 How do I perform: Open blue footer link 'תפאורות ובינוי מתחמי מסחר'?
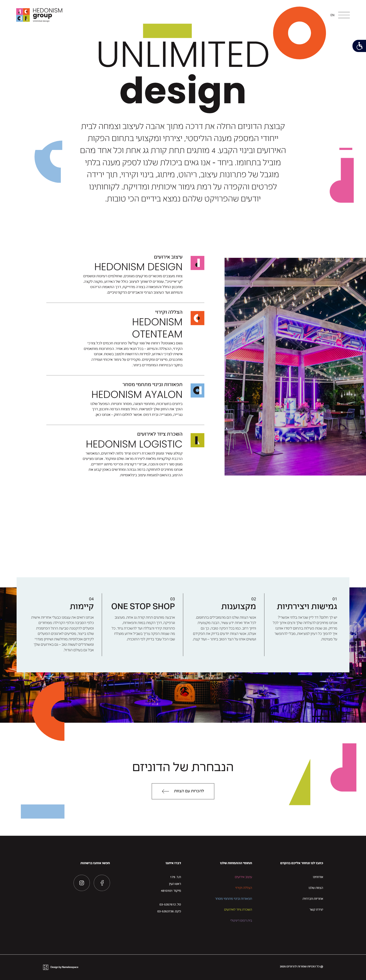click(x=234, y=899)
